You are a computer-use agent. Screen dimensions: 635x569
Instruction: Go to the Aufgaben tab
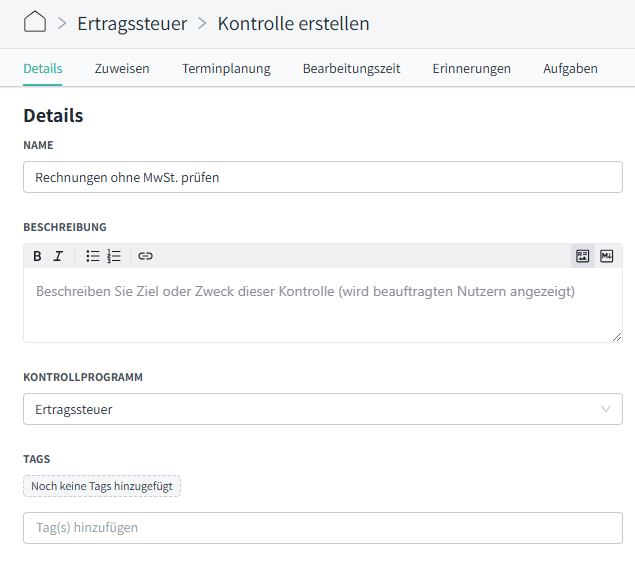(x=570, y=68)
